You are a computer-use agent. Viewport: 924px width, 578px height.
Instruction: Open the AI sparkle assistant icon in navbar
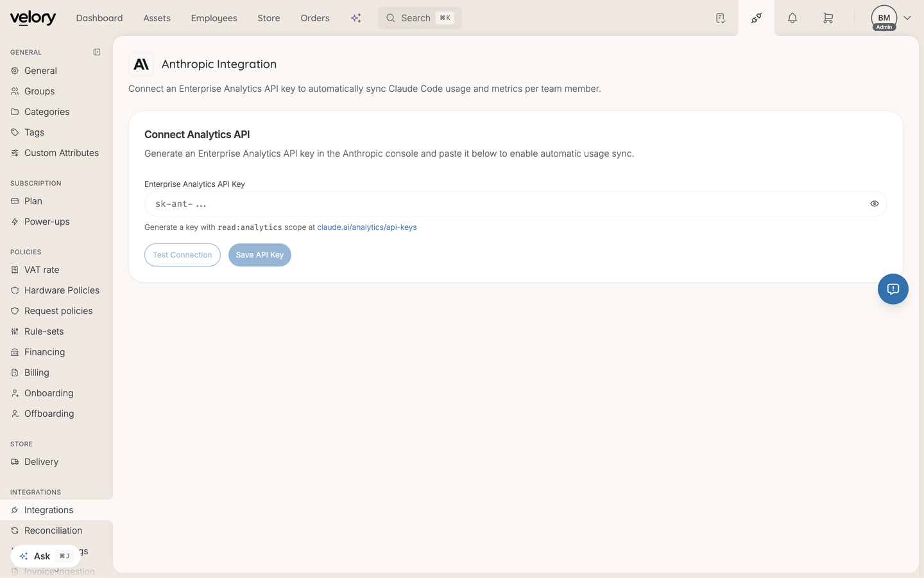(356, 18)
